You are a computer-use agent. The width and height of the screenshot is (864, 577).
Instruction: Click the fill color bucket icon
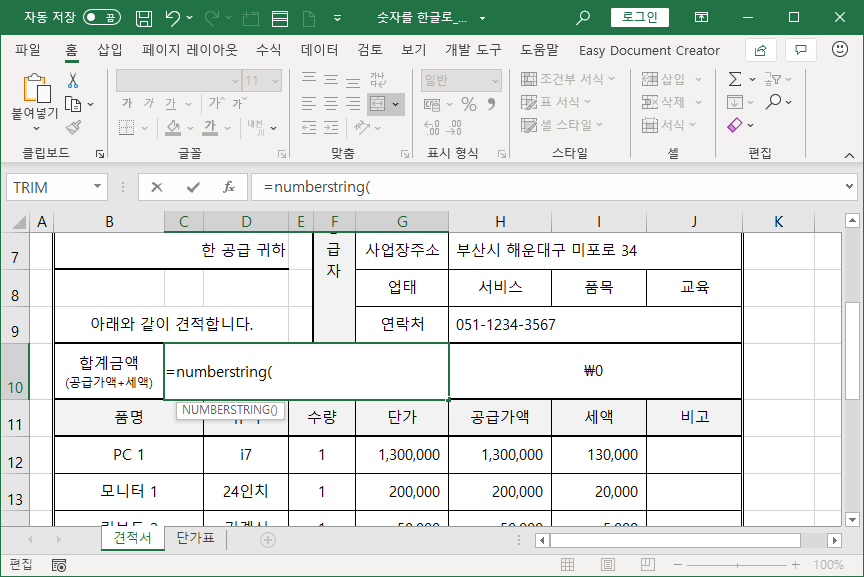[173, 127]
